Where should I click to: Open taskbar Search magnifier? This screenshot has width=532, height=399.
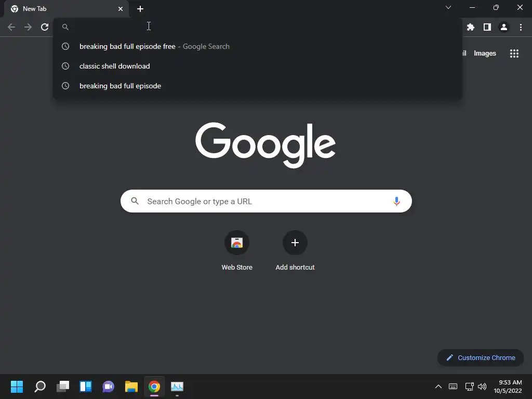(x=39, y=387)
